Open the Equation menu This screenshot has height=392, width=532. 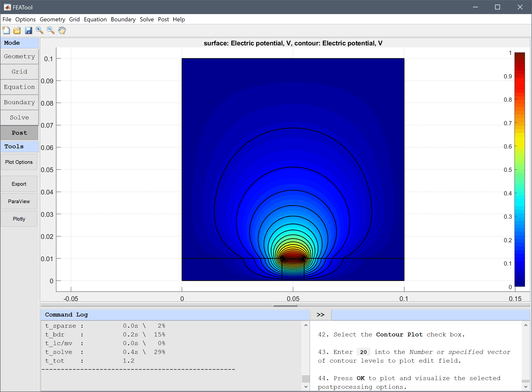[95, 19]
